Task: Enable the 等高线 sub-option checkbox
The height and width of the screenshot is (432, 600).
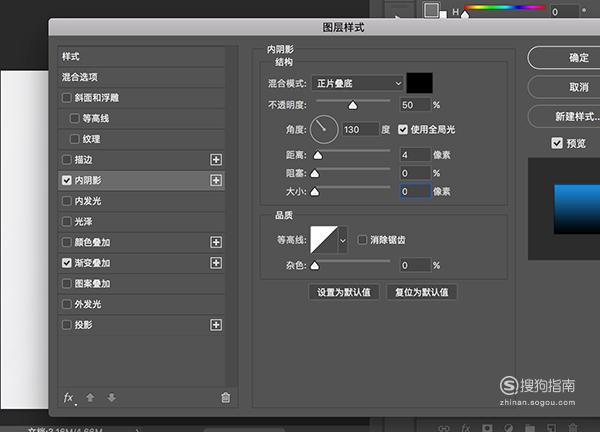Action: [74, 118]
